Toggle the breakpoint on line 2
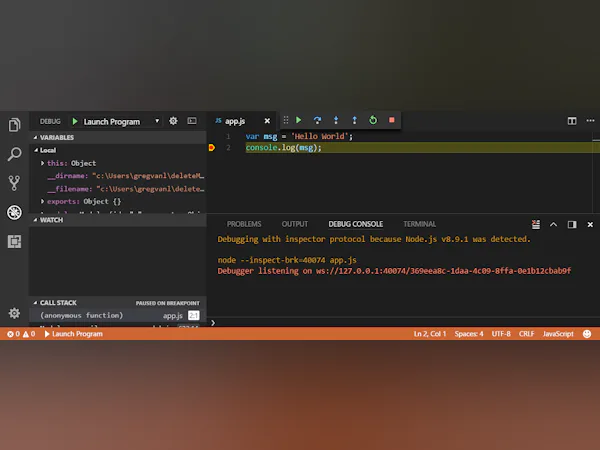The width and height of the screenshot is (600, 450). click(x=212, y=148)
